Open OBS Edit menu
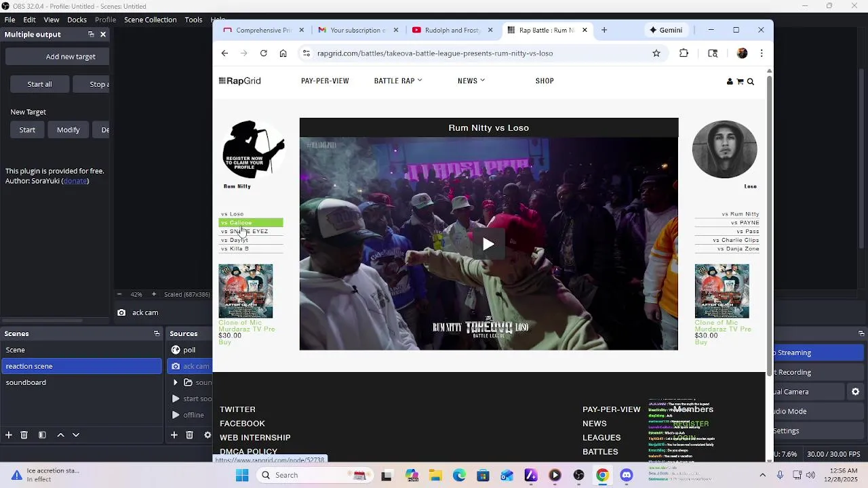This screenshot has height=488, width=868. coord(30,20)
